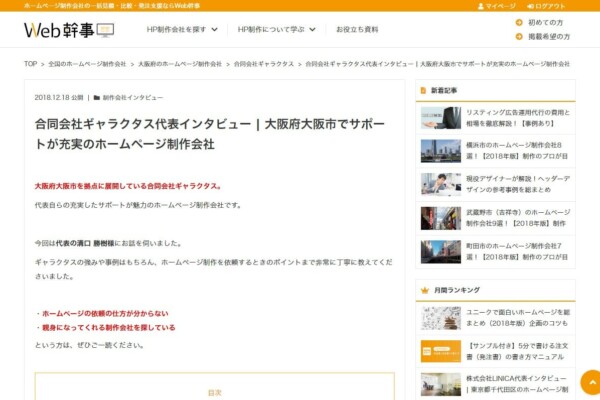The width and height of the screenshot is (600, 400).
Task: Open ユニークで面白いホームページ ranking title
Action: [x=518, y=318]
